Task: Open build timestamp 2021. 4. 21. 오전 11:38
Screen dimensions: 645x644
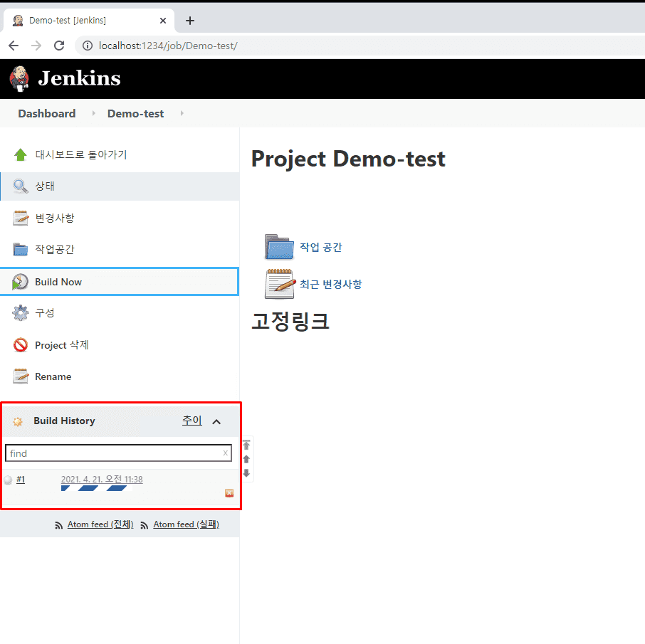Action: 102,480
